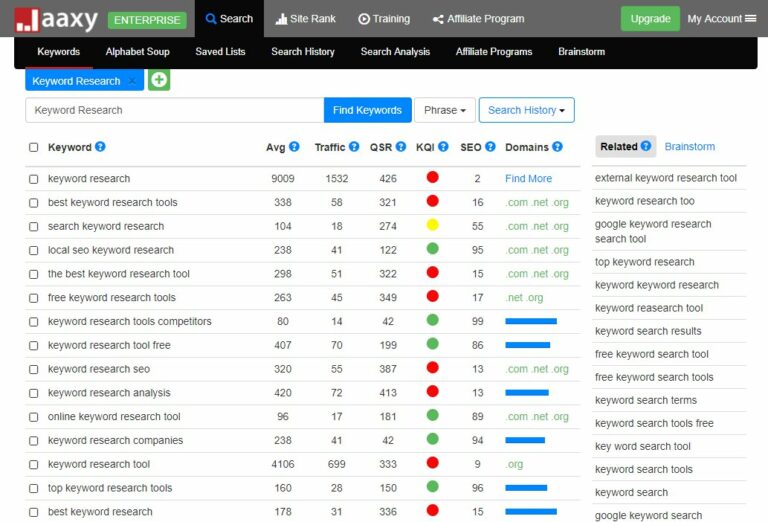The width and height of the screenshot is (768, 522).
Task: Click the green plus add-tab icon
Action: click(159, 80)
